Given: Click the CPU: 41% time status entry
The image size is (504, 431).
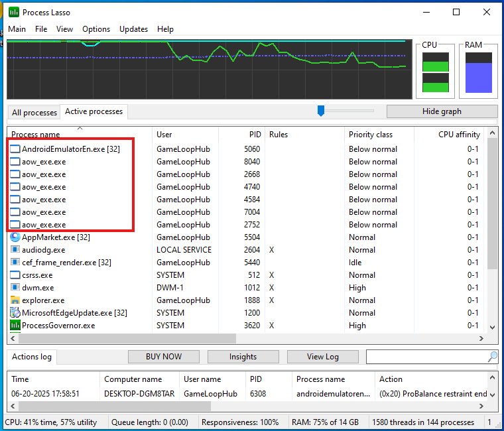Looking at the screenshot, I should [51, 422].
